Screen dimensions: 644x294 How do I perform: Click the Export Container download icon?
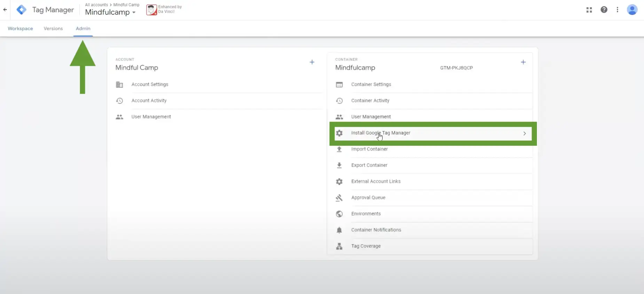point(339,165)
